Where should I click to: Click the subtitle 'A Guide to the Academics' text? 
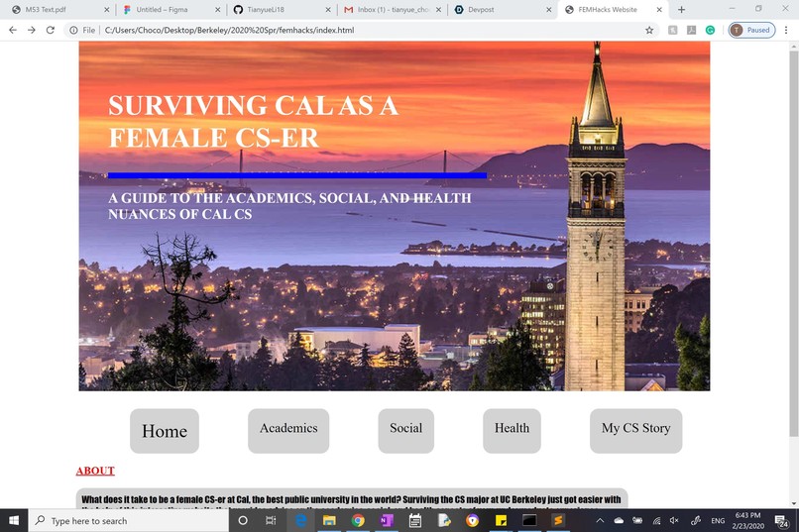click(x=289, y=206)
